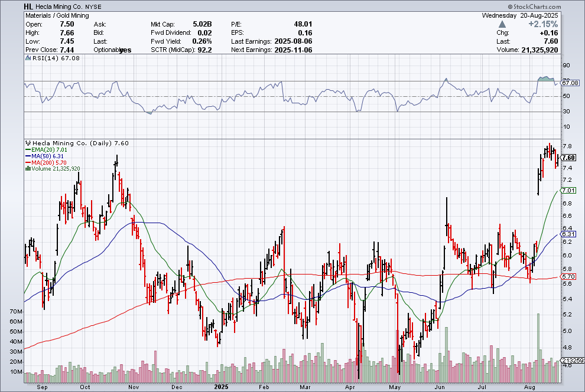Click the header Volume value 21,325,920
The image size is (585, 392).
click(x=540, y=50)
